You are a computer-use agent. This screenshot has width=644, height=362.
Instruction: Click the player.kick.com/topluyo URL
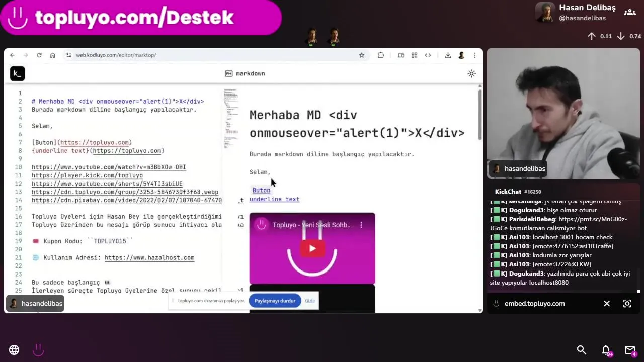(87, 175)
